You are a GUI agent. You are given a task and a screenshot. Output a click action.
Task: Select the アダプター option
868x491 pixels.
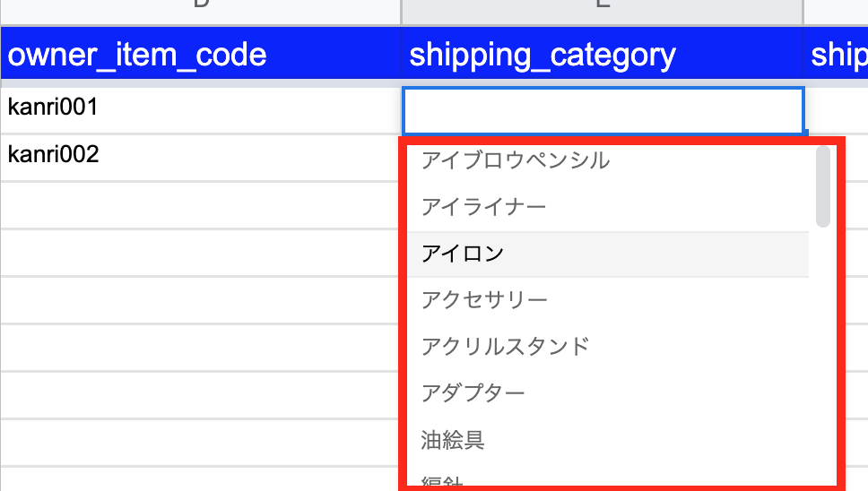[473, 393]
